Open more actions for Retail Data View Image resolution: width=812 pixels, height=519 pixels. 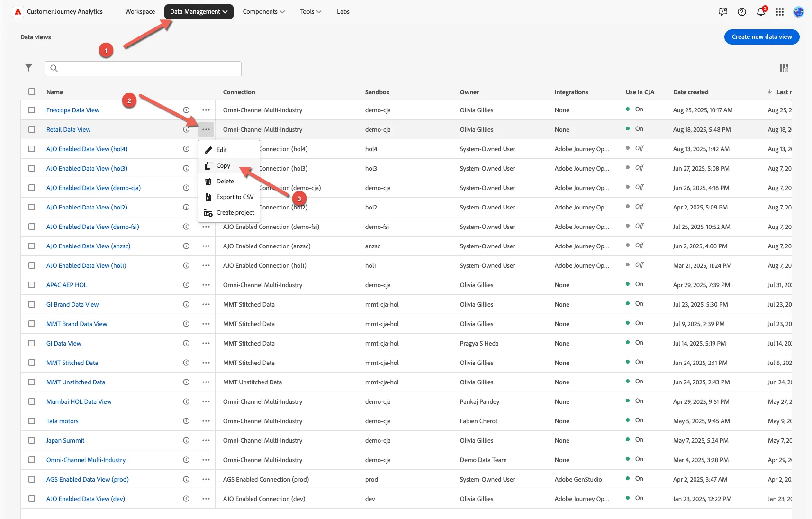(x=206, y=129)
